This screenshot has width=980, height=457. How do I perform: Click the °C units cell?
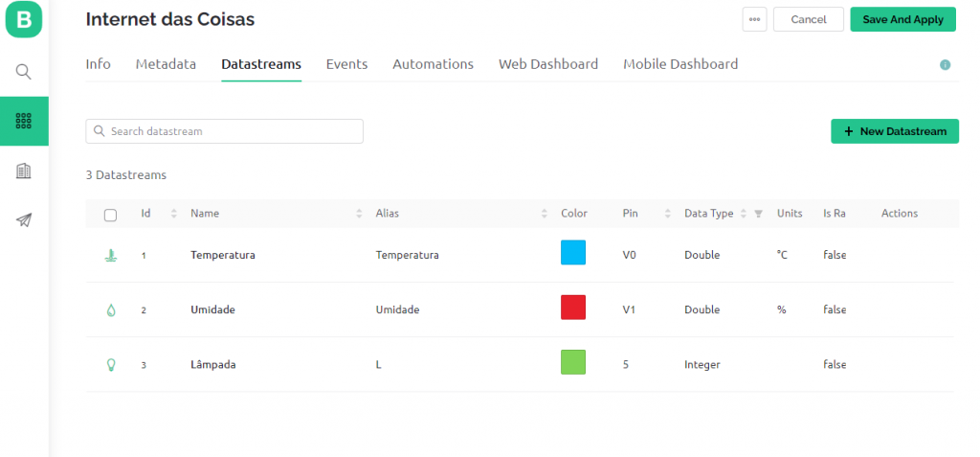tap(782, 256)
